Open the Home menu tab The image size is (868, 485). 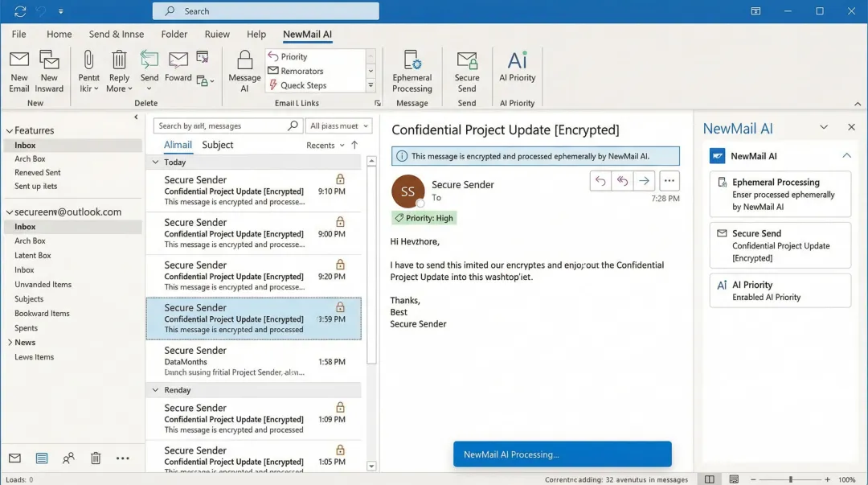(x=59, y=34)
